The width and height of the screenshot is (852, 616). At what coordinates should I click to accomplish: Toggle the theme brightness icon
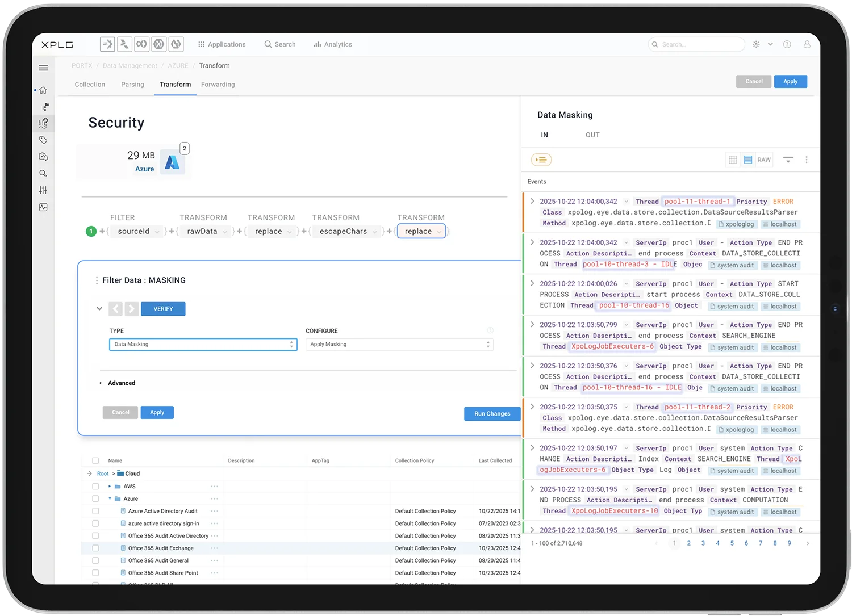[756, 44]
